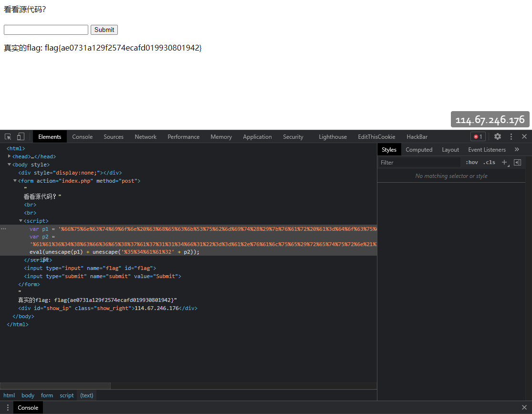Click the form breadcrumb
532x414 pixels.
pos(47,395)
